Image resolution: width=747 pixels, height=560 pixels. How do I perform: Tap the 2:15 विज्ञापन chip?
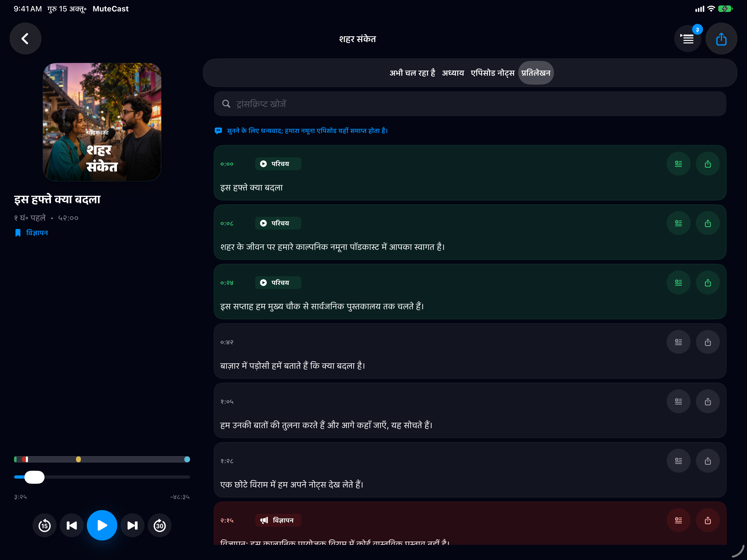coord(278,520)
